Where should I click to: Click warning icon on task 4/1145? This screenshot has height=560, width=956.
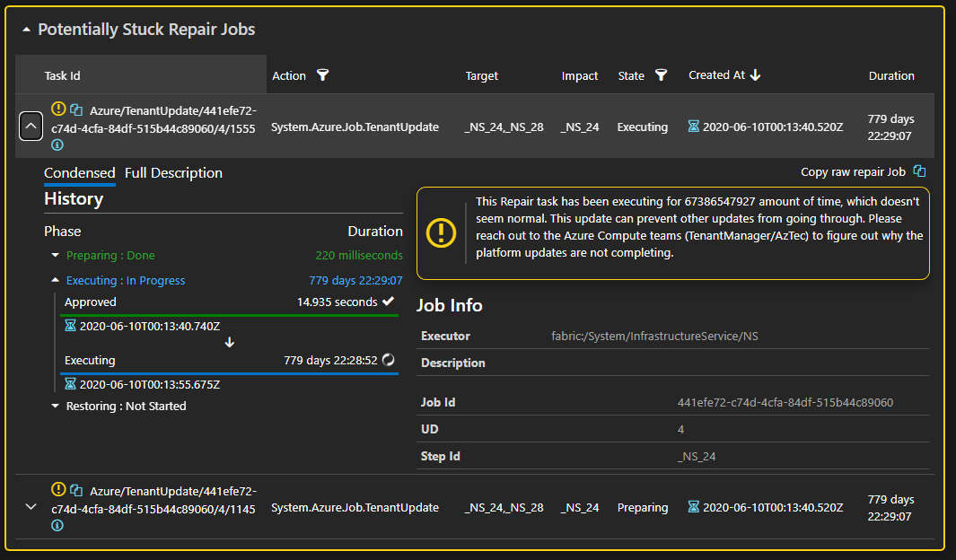click(58, 489)
